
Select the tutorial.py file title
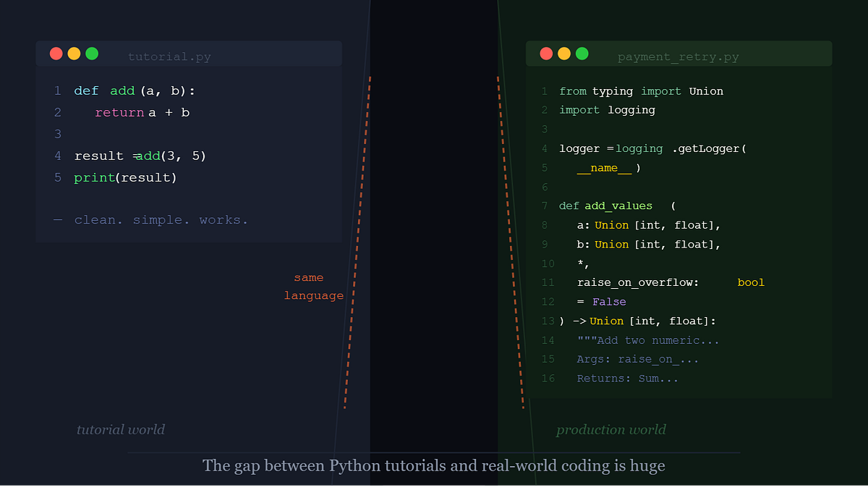click(169, 56)
